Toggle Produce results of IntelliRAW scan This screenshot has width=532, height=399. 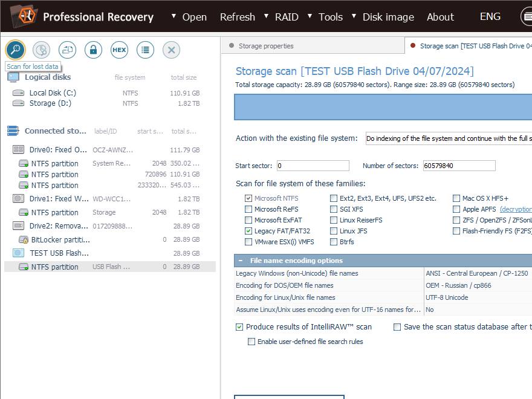[240, 327]
